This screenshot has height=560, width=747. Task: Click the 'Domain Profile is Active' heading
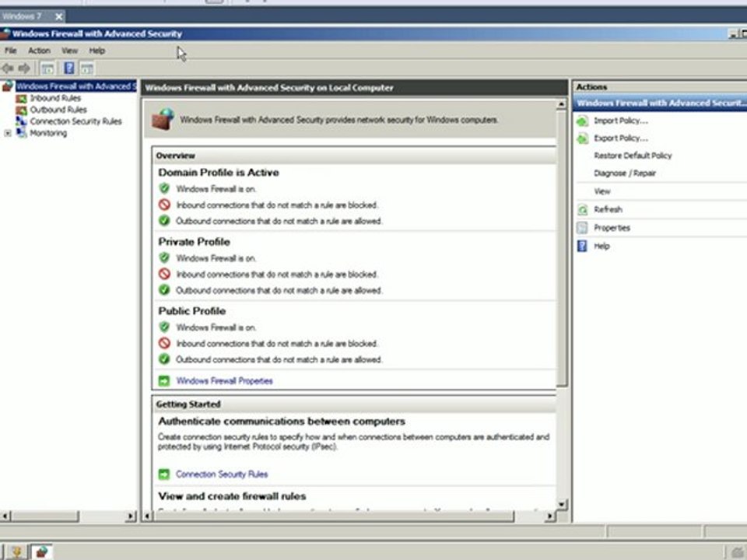point(219,173)
